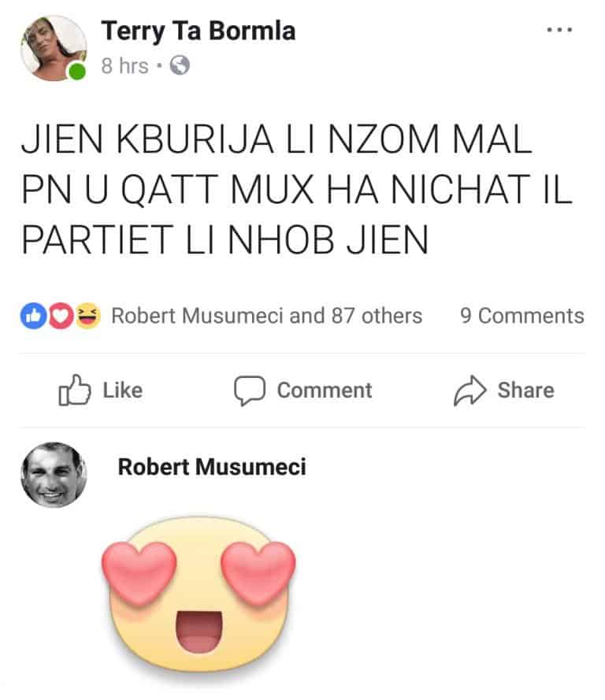The width and height of the screenshot is (605, 700).
Task: View Robert Musumeci and 87 others reactions
Action: click(x=266, y=316)
